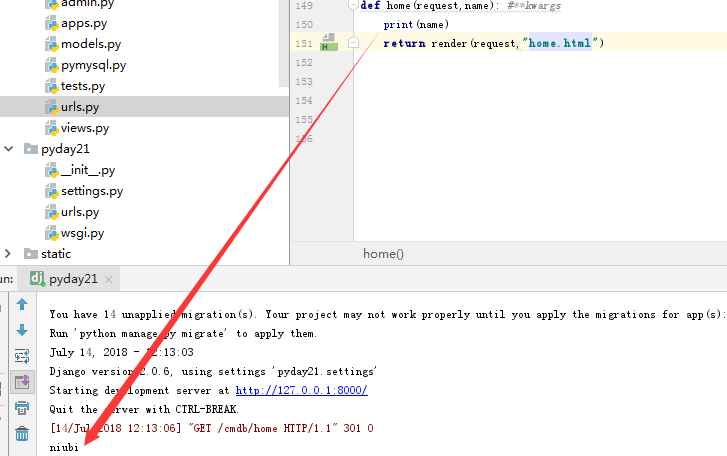Click Python file icon of wsgi.py

pyautogui.click(x=51, y=233)
